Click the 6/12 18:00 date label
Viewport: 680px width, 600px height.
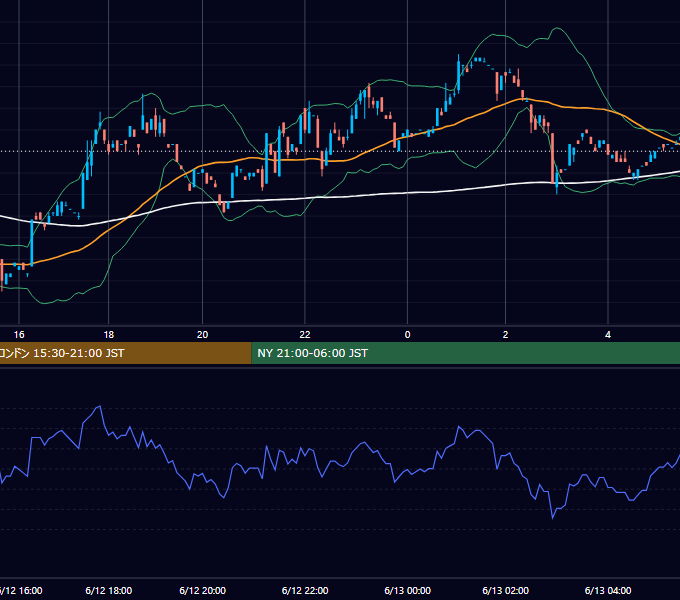(109, 590)
